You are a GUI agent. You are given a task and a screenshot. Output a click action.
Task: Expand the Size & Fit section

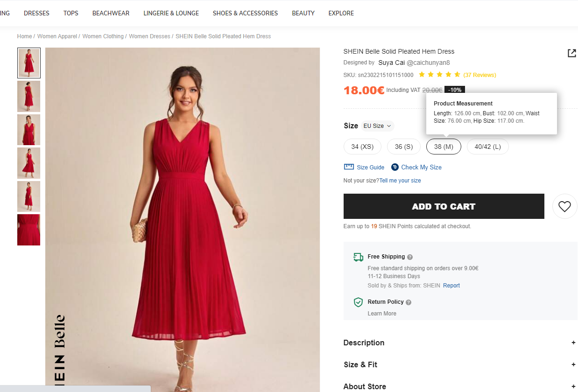pyautogui.click(x=573, y=364)
